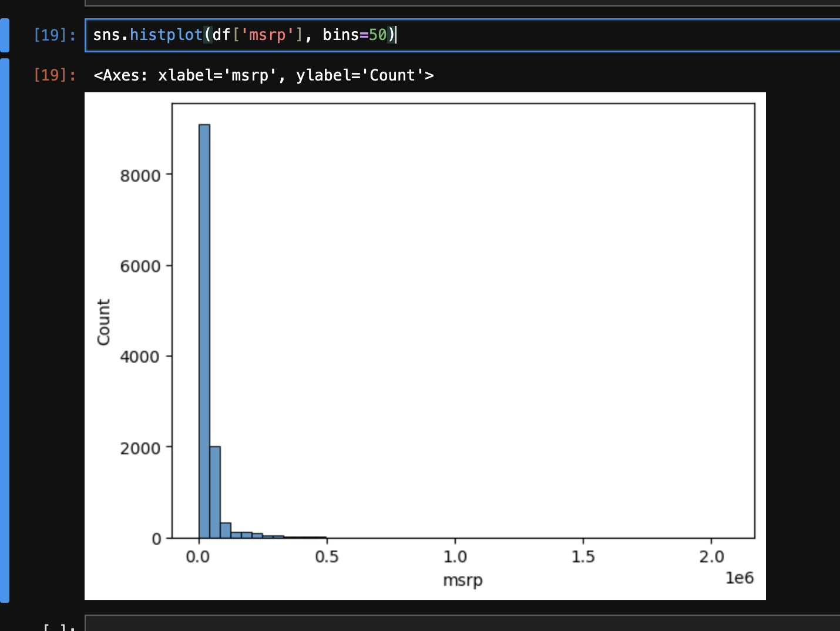Click the 'msrp' string in the code
This screenshot has width=840, height=631.
point(267,35)
